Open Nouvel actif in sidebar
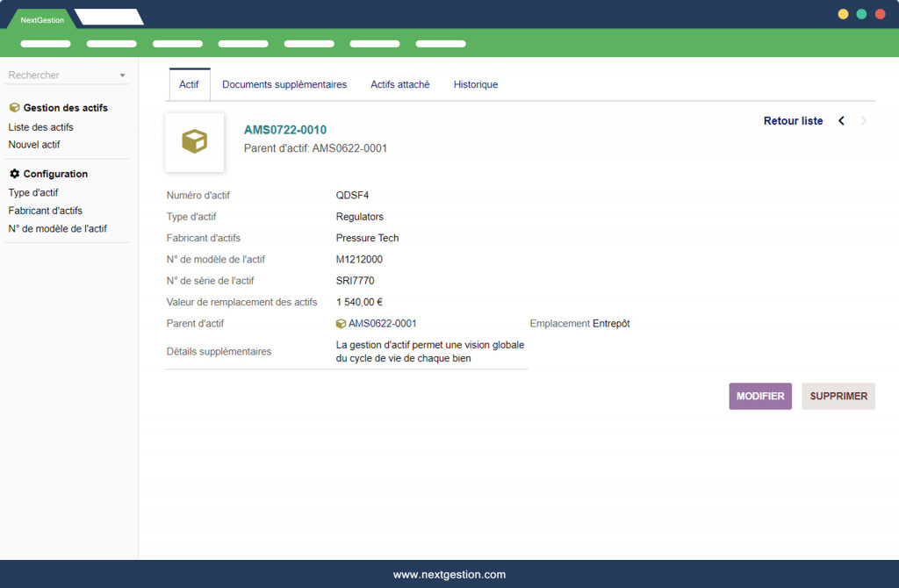The width and height of the screenshot is (899, 588). 34,145
